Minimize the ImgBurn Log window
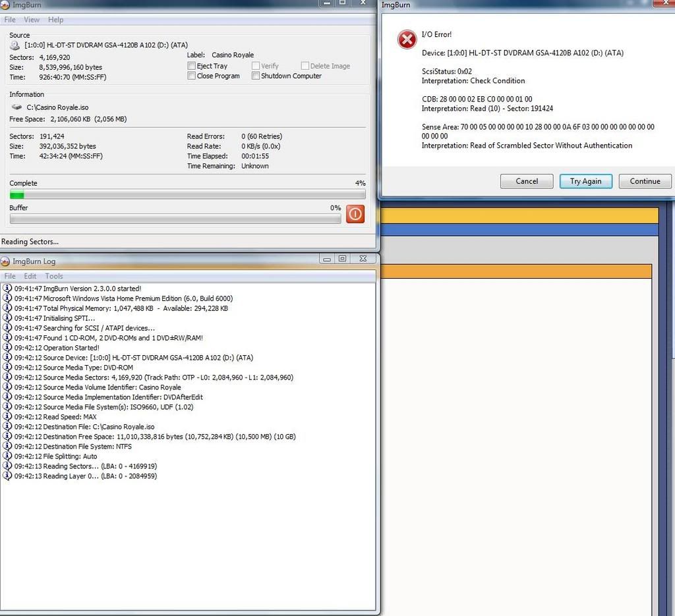Viewport: 675px width, 616px height. [x=327, y=258]
